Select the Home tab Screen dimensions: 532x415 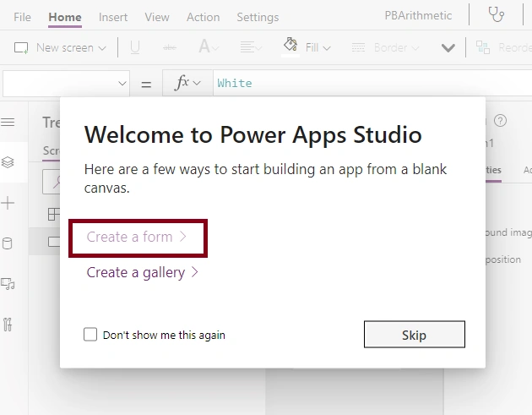(x=65, y=17)
